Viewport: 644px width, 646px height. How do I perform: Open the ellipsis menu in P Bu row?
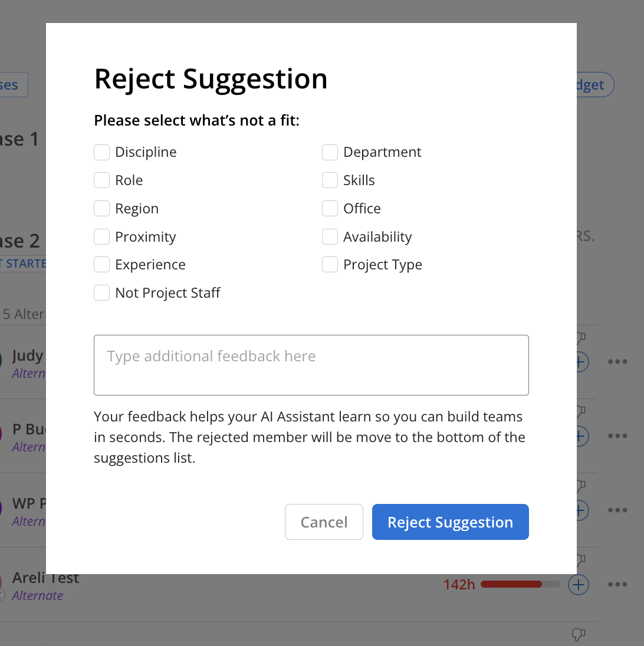[617, 436]
